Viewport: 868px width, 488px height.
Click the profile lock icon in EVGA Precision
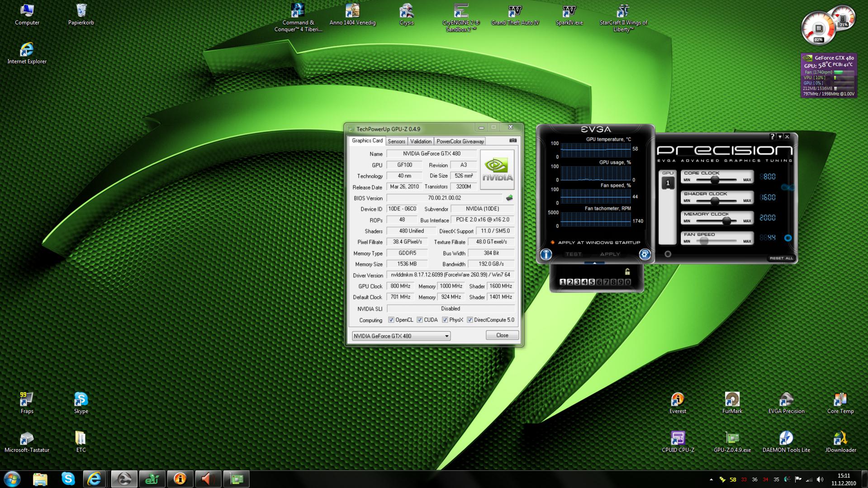(x=627, y=271)
